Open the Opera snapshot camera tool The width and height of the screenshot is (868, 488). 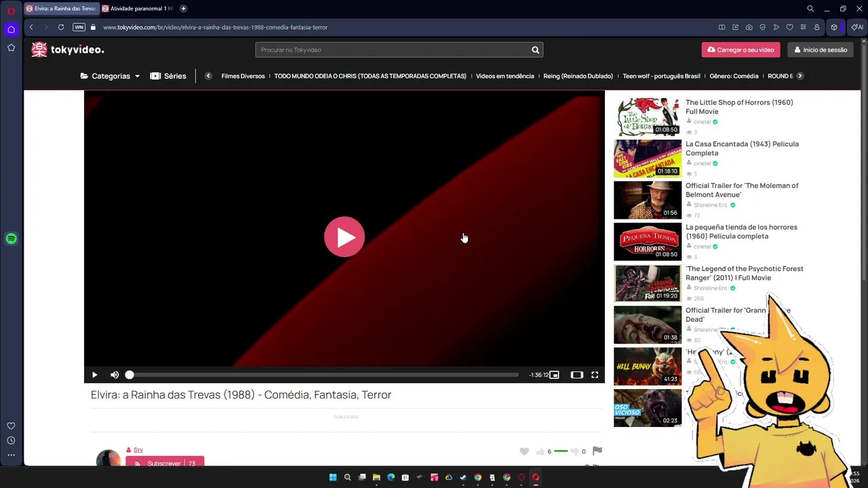(x=749, y=27)
